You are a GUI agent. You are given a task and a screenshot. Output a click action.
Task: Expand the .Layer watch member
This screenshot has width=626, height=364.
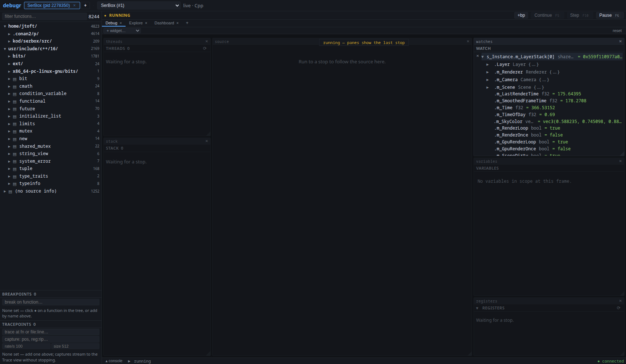pos(487,64)
